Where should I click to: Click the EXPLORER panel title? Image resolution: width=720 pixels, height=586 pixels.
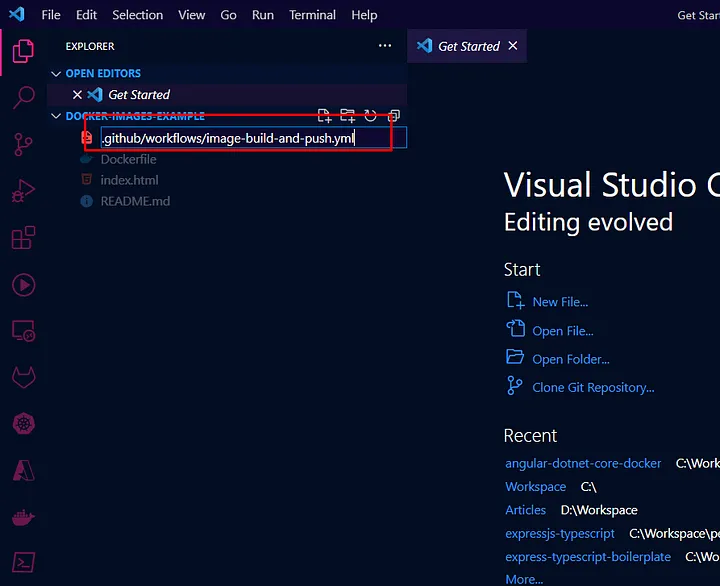click(90, 46)
